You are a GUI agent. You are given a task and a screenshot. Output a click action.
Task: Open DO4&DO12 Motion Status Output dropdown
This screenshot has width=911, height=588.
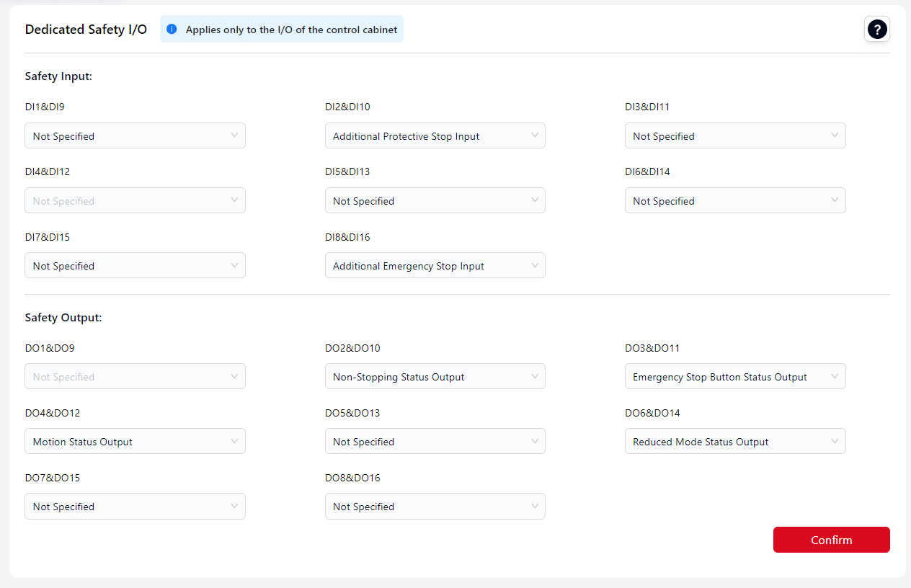click(135, 441)
